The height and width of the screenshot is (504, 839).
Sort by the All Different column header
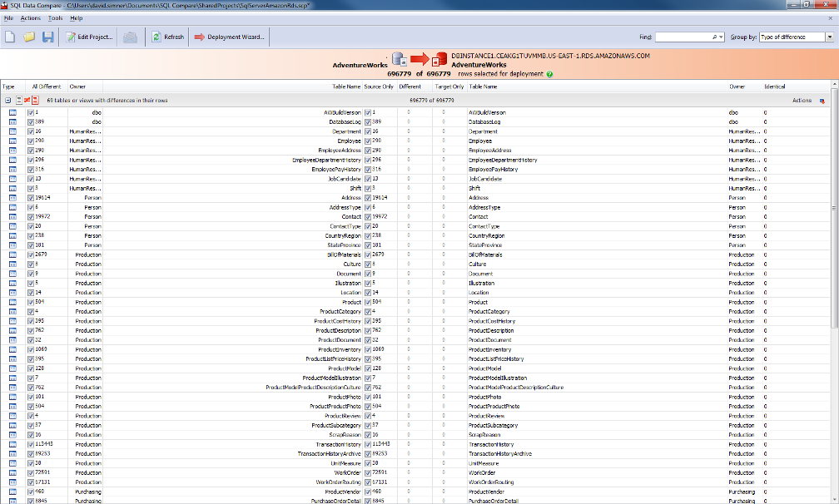pyautogui.click(x=46, y=86)
